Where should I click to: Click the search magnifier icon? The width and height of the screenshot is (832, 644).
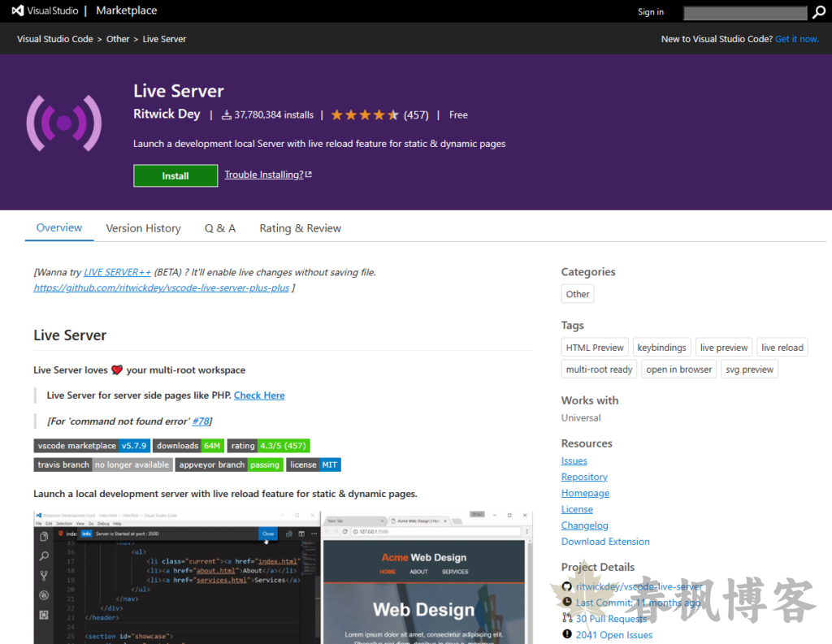click(819, 13)
